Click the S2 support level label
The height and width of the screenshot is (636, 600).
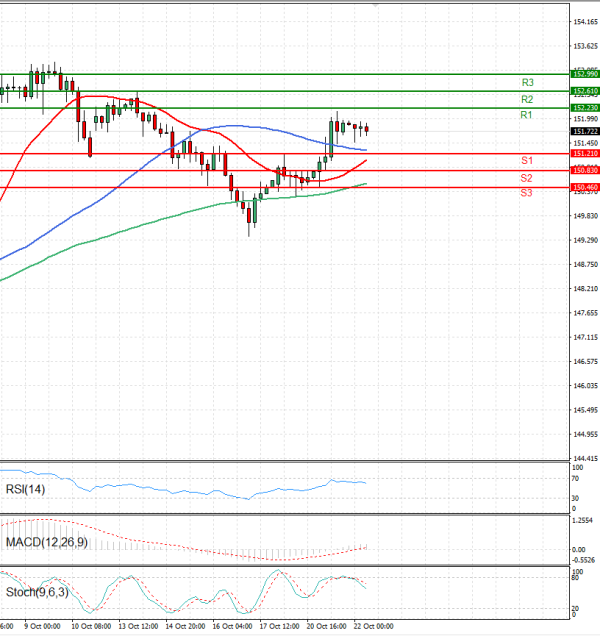point(525,178)
